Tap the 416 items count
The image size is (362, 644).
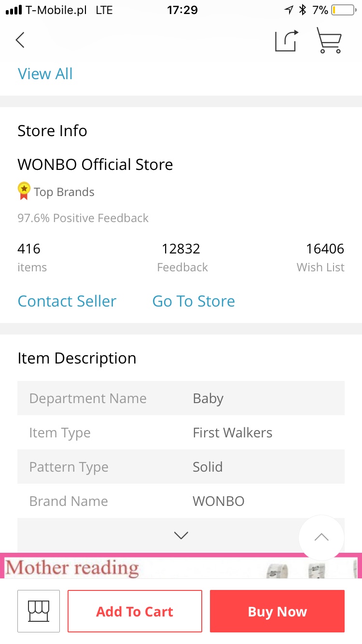(32, 258)
